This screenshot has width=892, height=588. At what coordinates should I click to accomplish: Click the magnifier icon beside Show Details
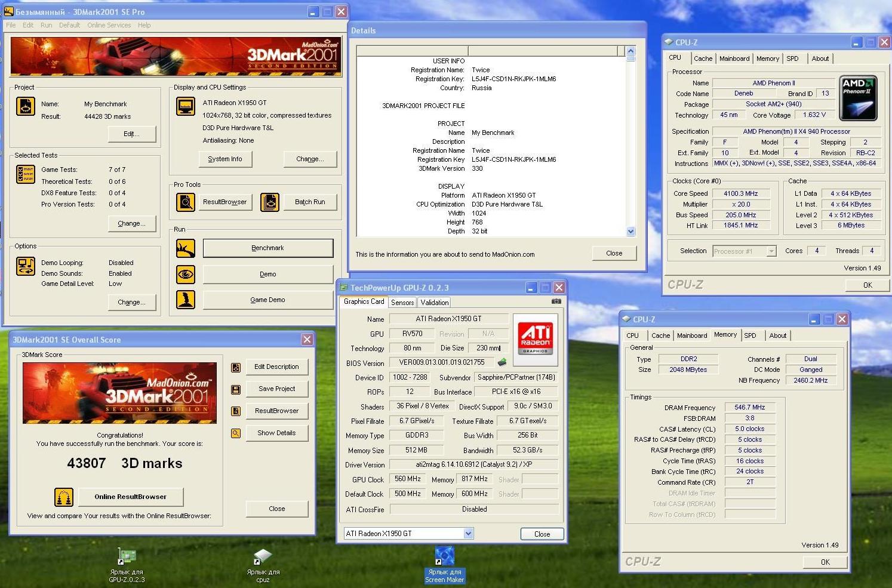point(236,433)
